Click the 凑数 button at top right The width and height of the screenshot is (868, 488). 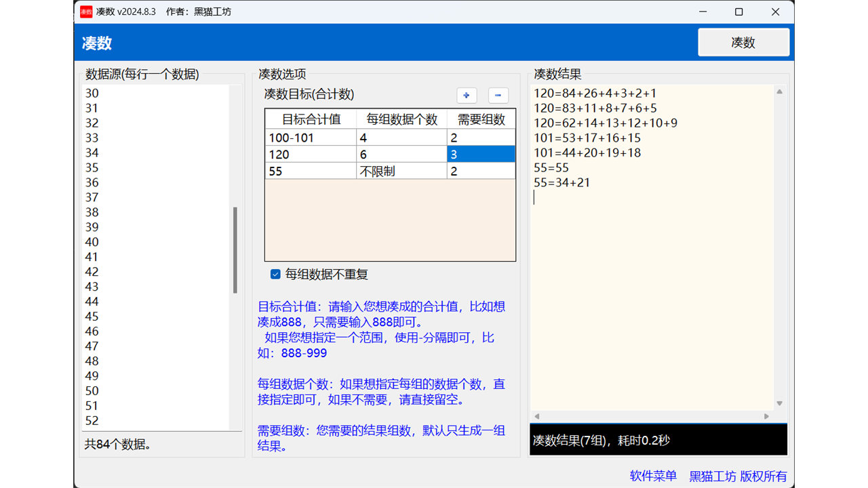coord(743,42)
